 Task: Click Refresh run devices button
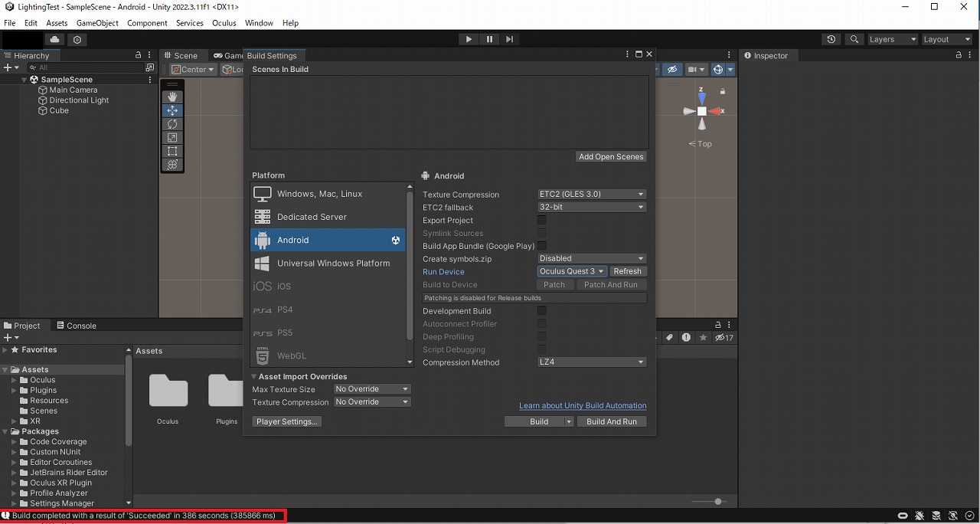pyautogui.click(x=628, y=271)
